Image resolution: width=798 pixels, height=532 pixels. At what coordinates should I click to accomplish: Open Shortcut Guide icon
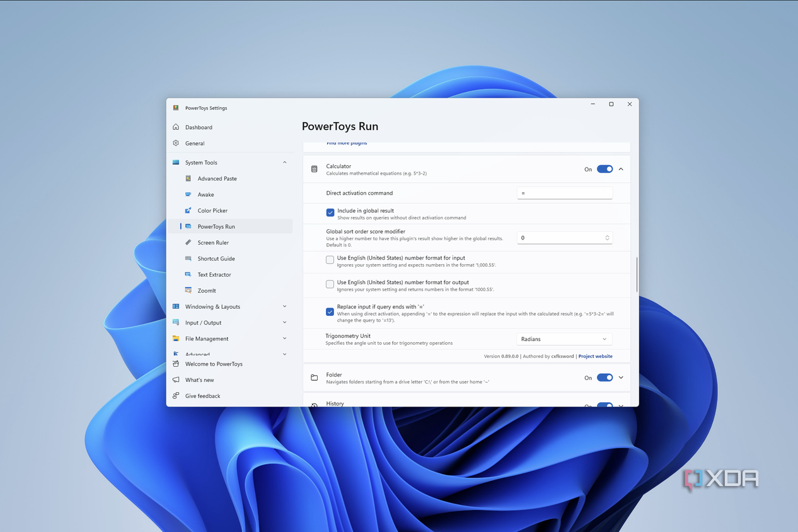[x=188, y=258]
